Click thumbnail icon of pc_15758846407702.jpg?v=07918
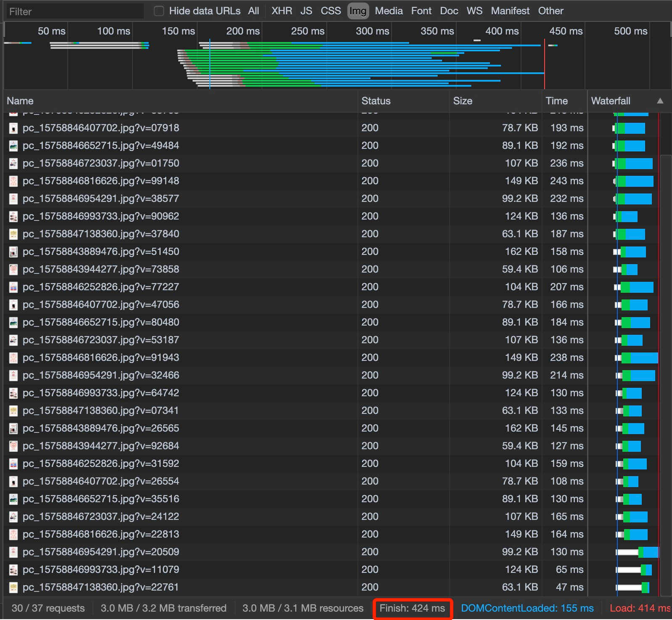 [13, 128]
